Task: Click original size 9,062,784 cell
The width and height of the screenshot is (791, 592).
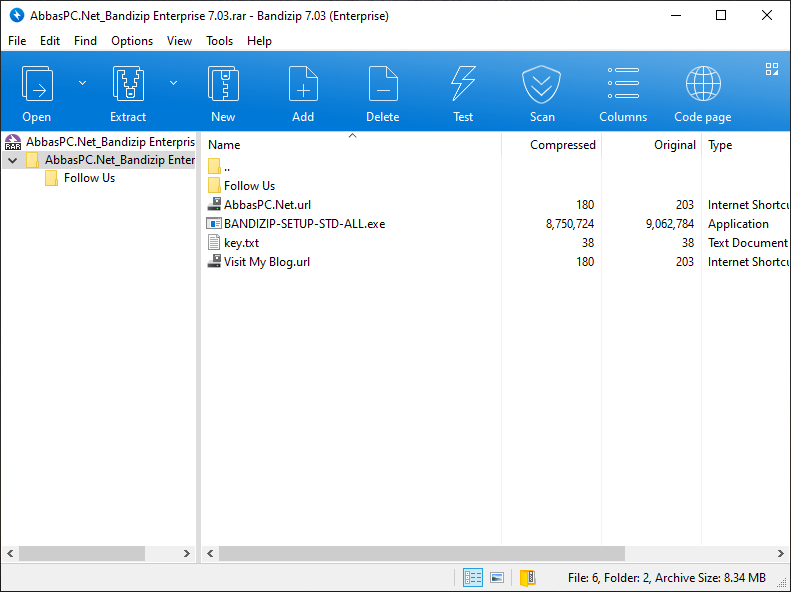Action: 669,224
